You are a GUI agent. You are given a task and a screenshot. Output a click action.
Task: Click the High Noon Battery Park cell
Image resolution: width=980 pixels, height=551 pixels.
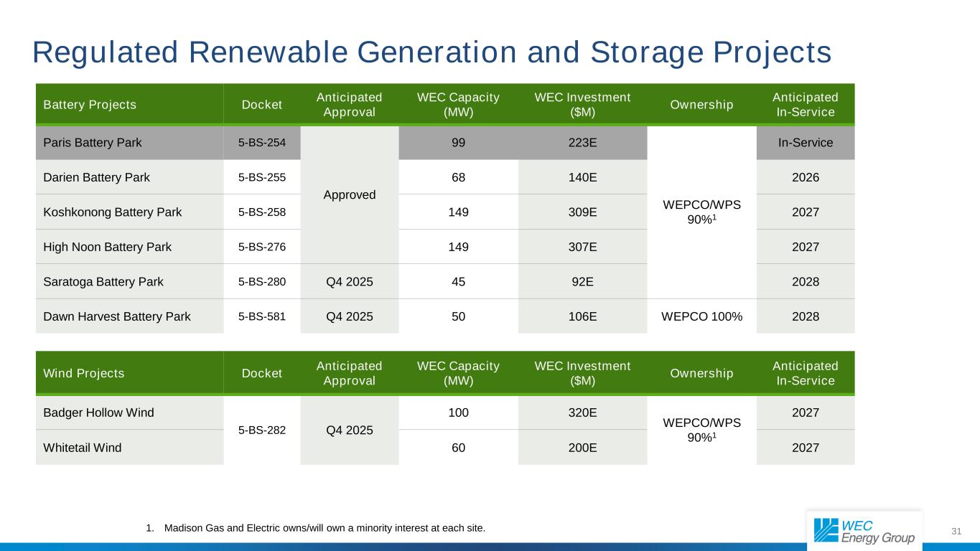129,247
